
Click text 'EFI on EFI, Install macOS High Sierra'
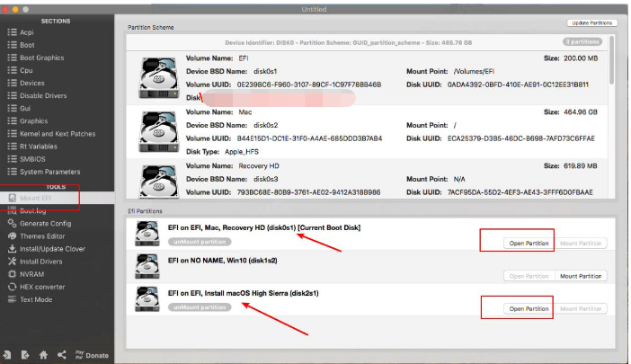pyautogui.click(x=243, y=293)
